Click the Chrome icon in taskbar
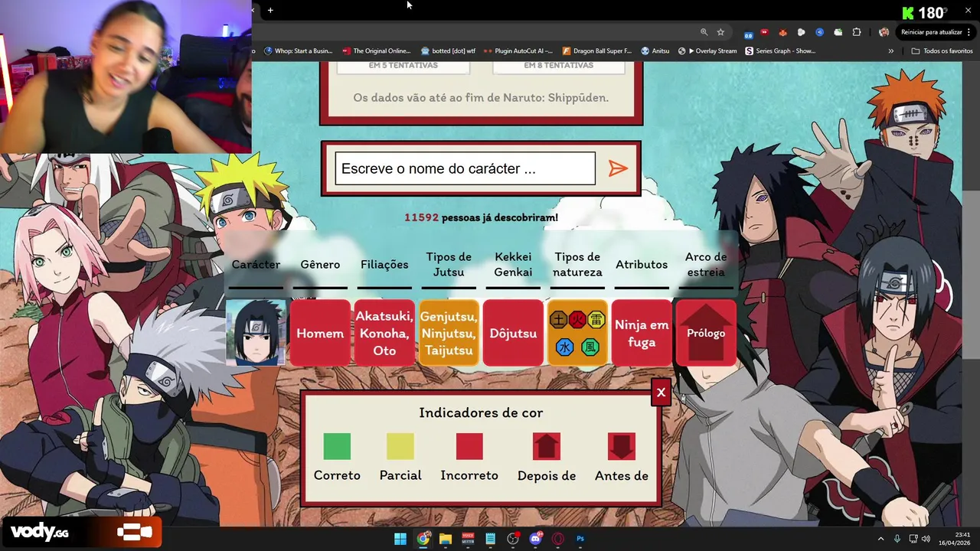Viewport: 980px width, 551px height. 423,539
